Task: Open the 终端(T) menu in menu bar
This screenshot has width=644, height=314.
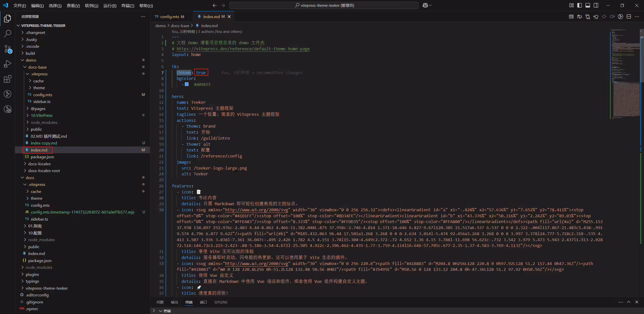Action: [x=128, y=6]
